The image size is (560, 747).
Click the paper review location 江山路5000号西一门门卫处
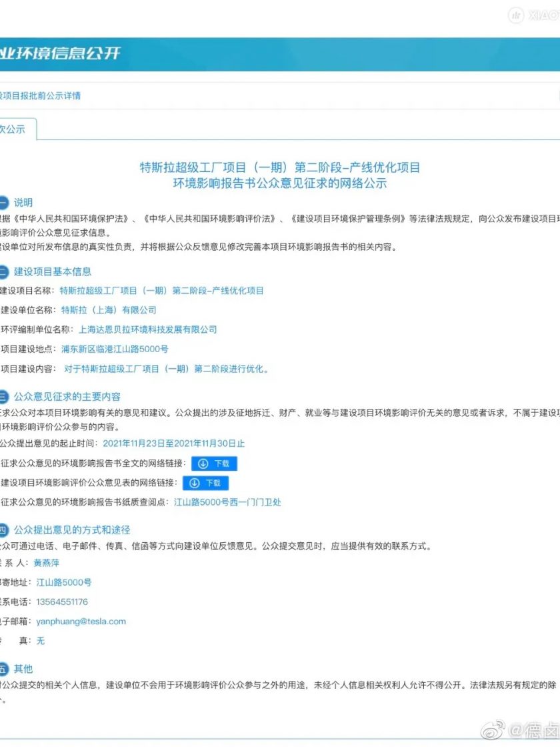(x=227, y=502)
